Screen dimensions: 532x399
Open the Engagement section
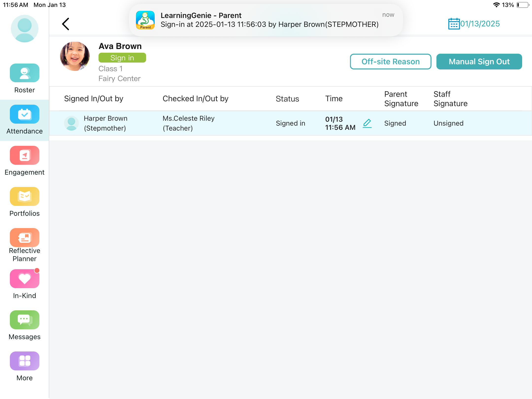tap(25, 161)
